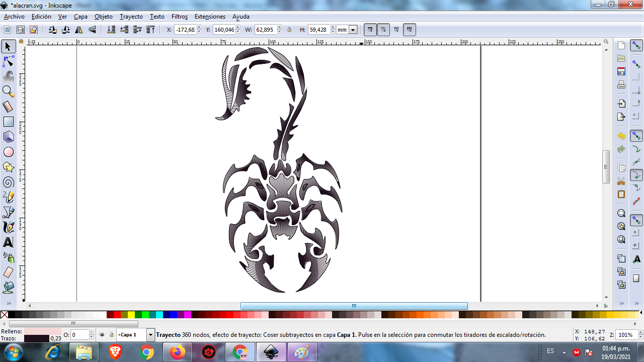Viewport: 644px width, 362px height.
Task: Raise selection to top
Action: click(150, 30)
